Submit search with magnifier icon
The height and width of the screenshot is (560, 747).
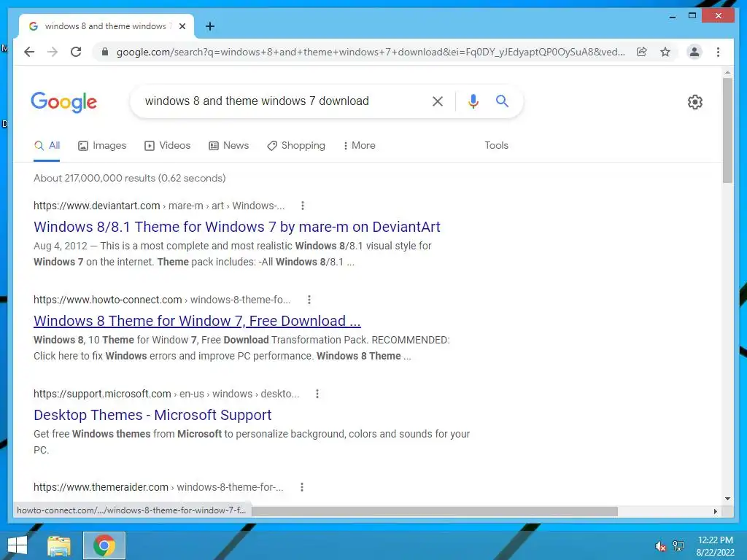(x=502, y=101)
